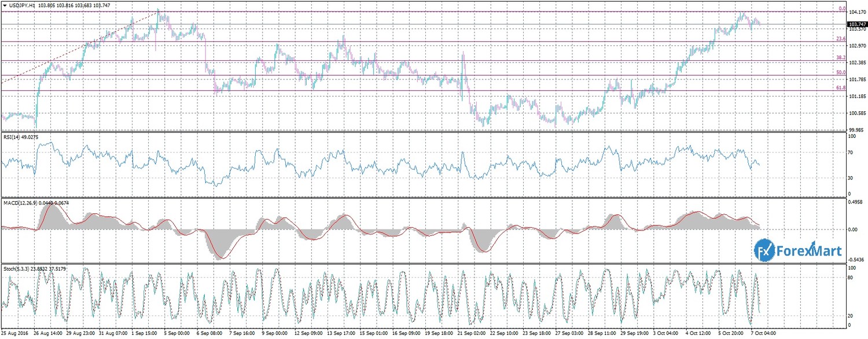Viewport: 868px width, 339px height.
Task: Select the RSI(14) indicator label
Action: (12, 138)
